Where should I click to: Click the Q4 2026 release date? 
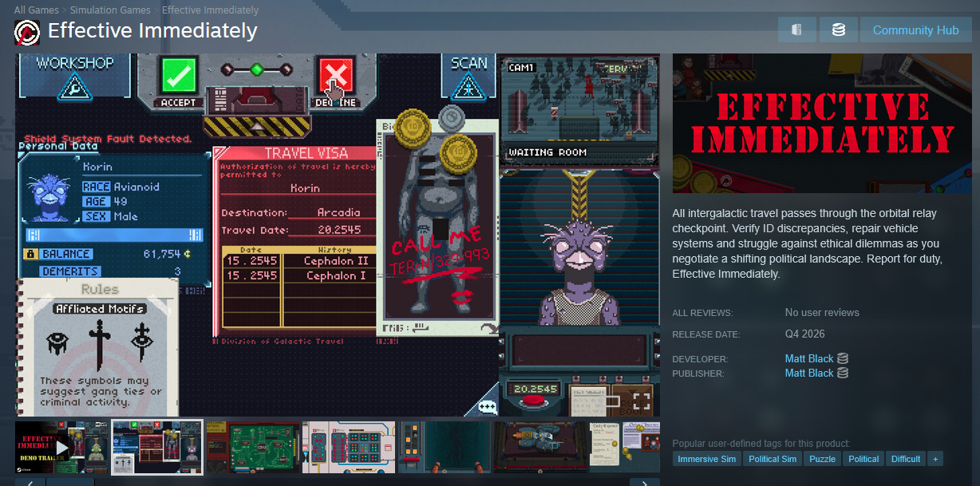pyautogui.click(x=805, y=334)
